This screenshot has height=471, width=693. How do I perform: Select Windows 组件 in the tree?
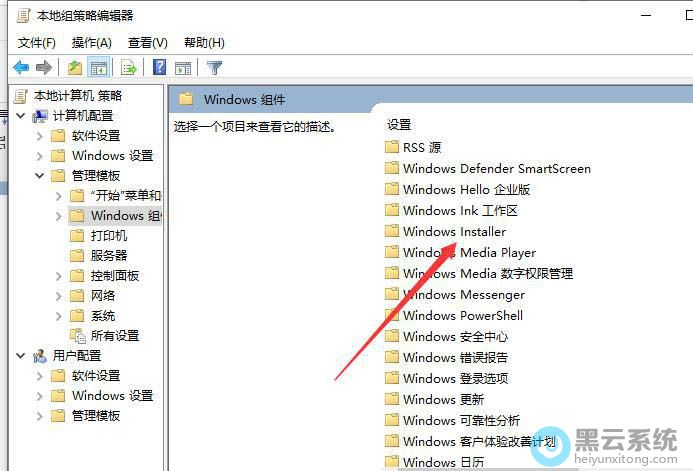click(x=126, y=216)
